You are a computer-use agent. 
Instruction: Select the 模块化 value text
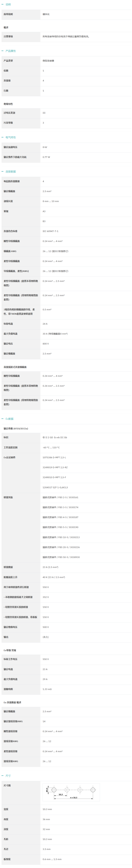pyautogui.click(x=46, y=14)
